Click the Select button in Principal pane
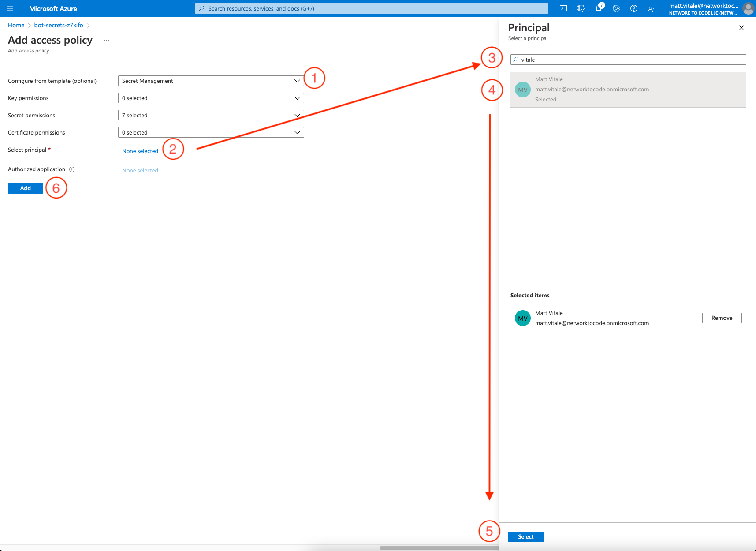Screen dimensions: 756x551 pyautogui.click(x=525, y=536)
